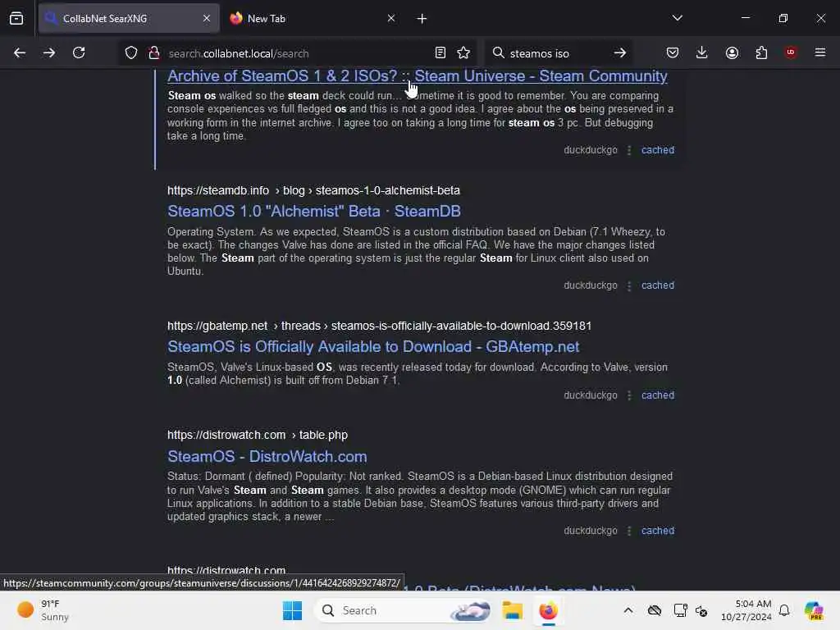
Task: List all open tabs dropdown
Action: [677, 18]
